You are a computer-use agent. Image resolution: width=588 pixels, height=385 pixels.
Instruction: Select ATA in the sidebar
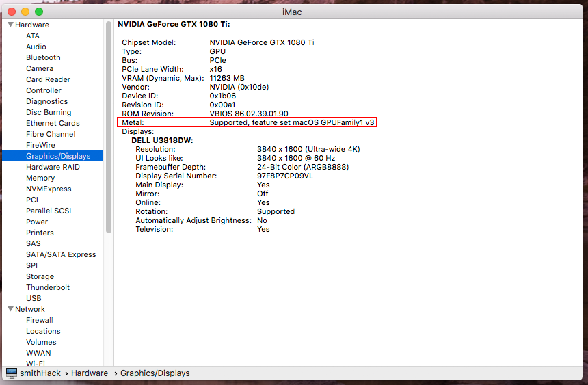pyautogui.click(x=33, y=36)
